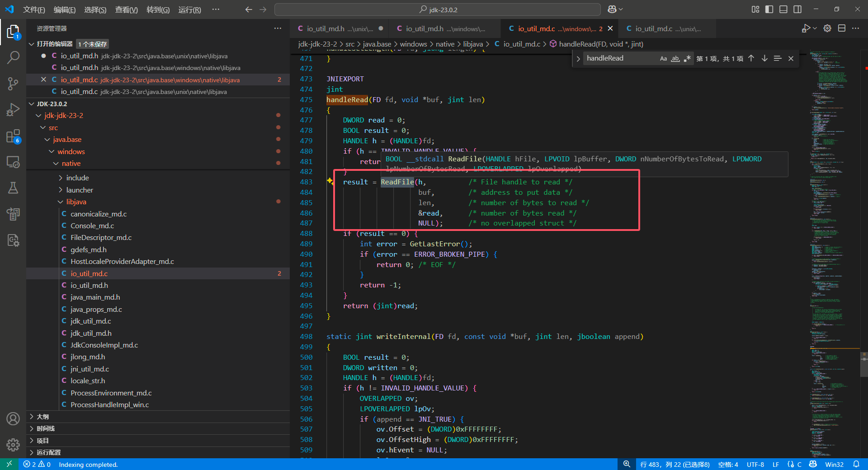Toggle Match Whole Word in find widget
868x470 pixels.
tap(675, 58)
